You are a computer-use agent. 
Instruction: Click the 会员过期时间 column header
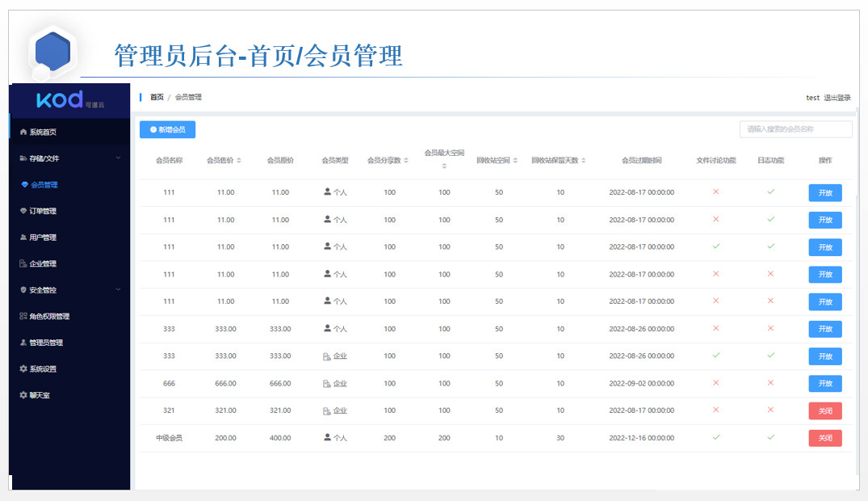coord(642,161)
